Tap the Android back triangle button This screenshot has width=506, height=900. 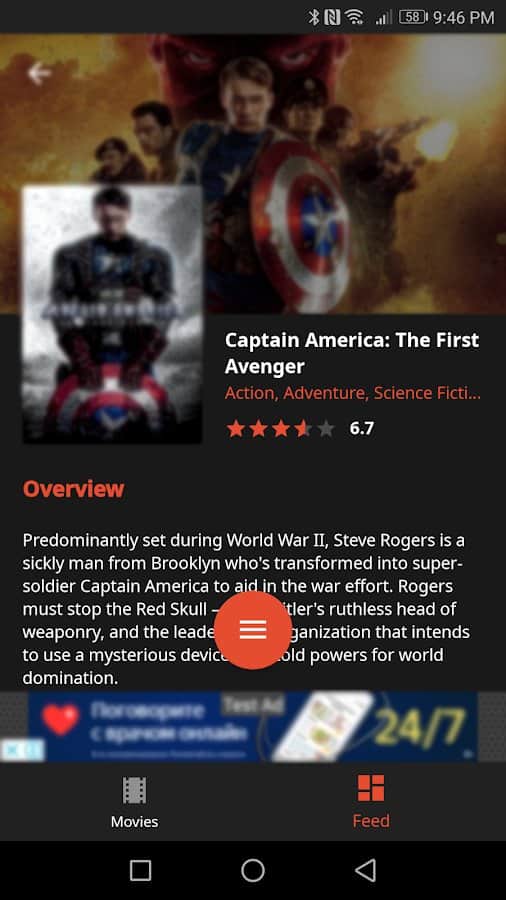click(365, 870)
